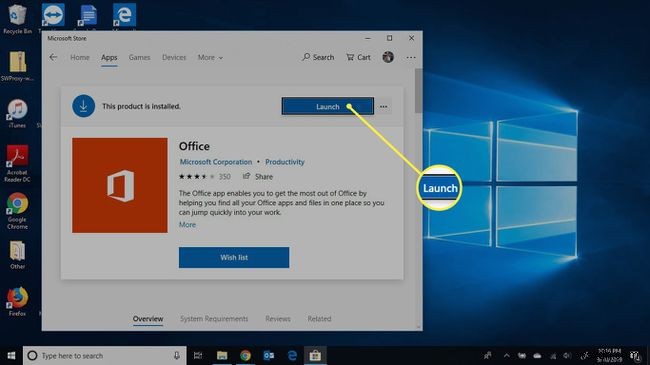Open the Windows Start menu
This screenshot has width=650, height=365.
click(11, 355)
